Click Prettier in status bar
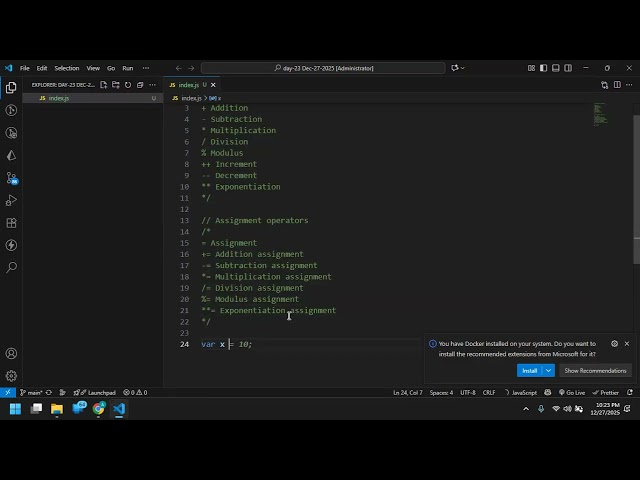This screenshot has width=640, height=480. click(x=606, y=393)
